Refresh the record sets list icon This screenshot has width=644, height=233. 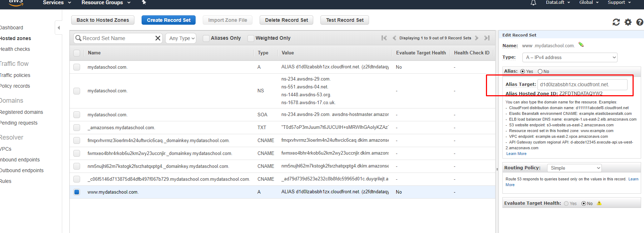click(616, 22)
